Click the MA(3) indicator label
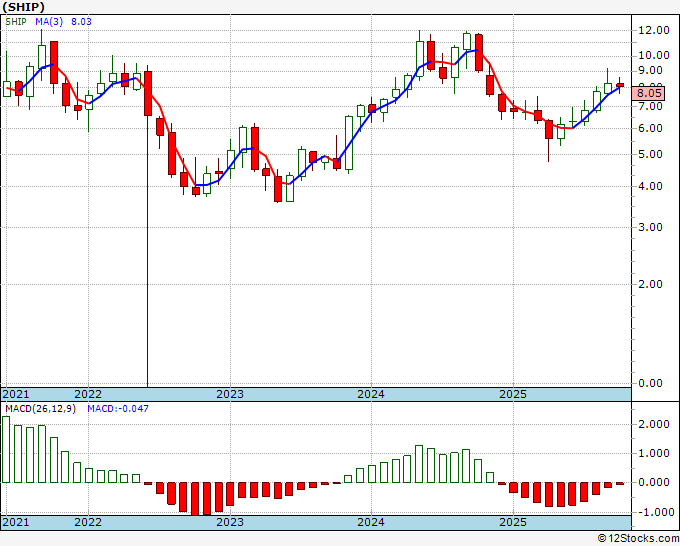680x546 pixels. [49, 22]
